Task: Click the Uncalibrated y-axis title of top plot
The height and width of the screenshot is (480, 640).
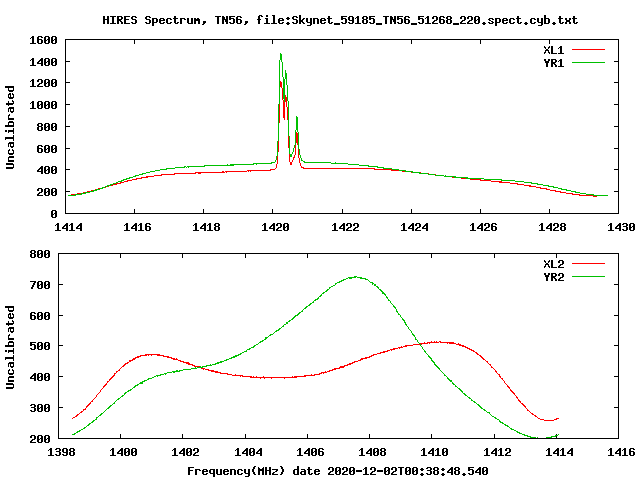Action: [x=10, y=127]
